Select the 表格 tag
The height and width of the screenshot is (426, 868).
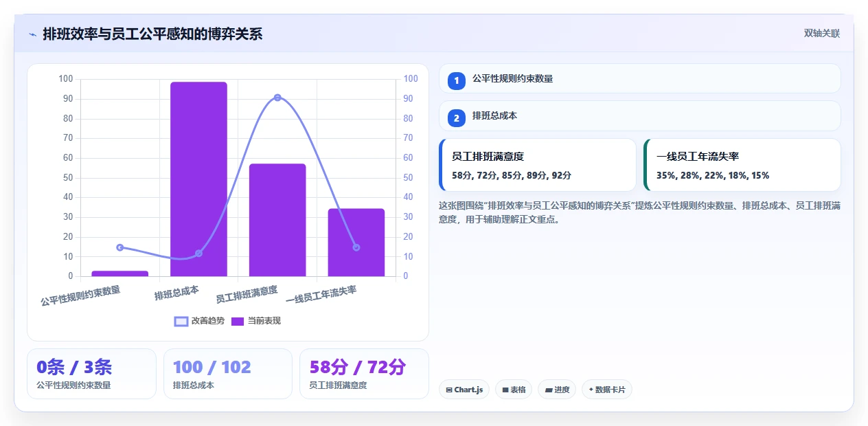pyautogui.click(x=514, y=390)
